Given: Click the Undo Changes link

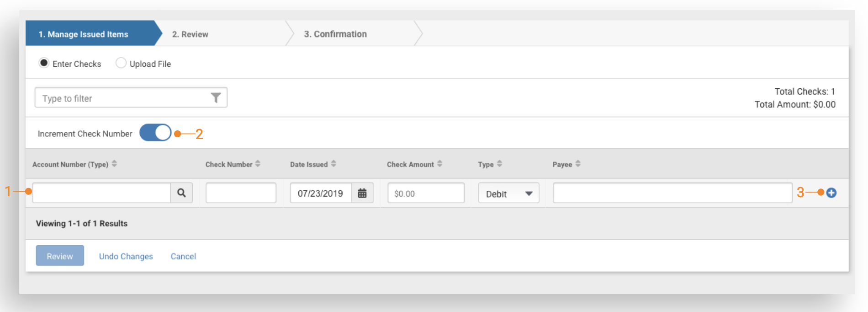Looking at the screenshot, I should point(126,256).
